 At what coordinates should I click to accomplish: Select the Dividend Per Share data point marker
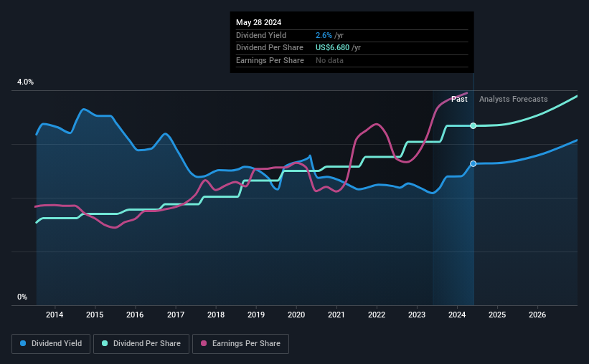pos(473,125)
